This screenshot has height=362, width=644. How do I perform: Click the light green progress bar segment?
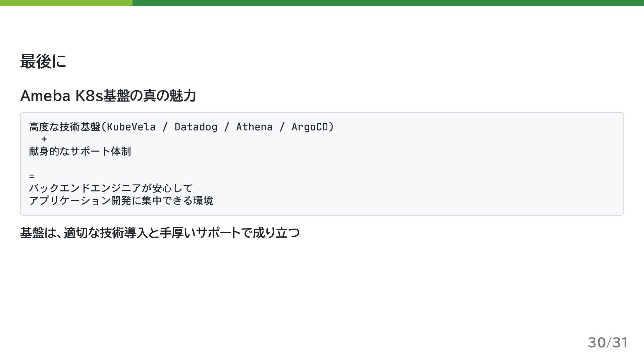[66, 3]
